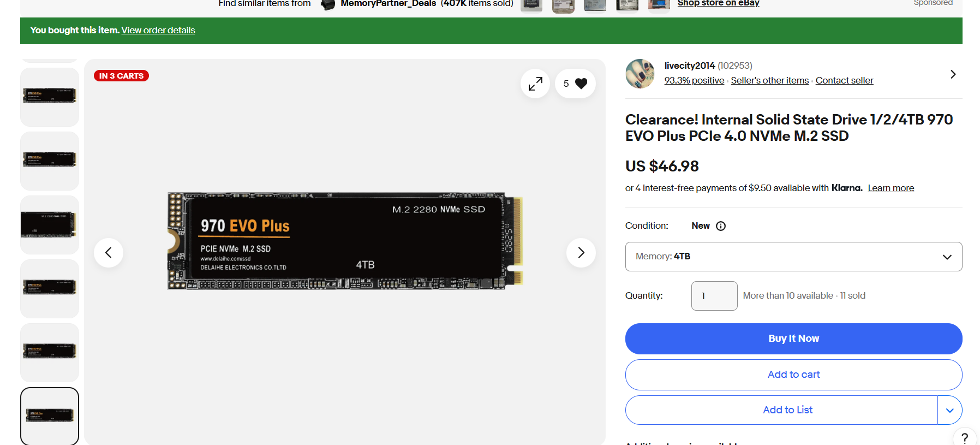Select the fourth SSD thumbnail
The image size is (980, 445).
(50, 289)
